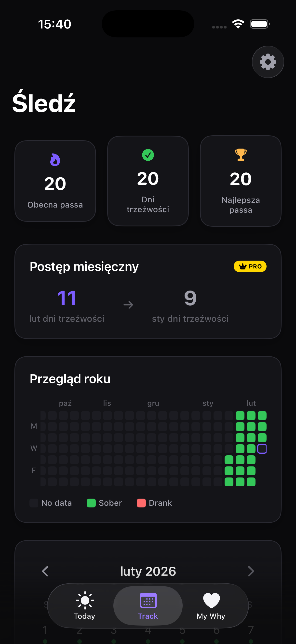Tap the heart icon for My Why
The image size is (296, 644).
[211, 600]
